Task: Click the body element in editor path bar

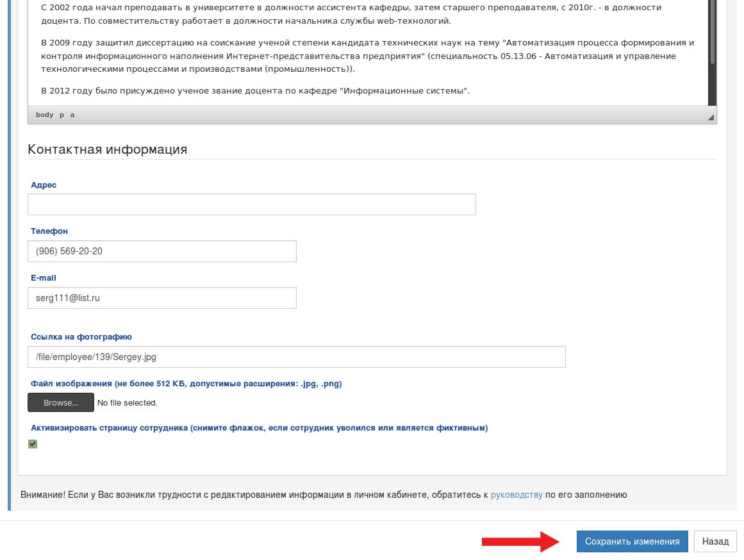Action: 44,115
